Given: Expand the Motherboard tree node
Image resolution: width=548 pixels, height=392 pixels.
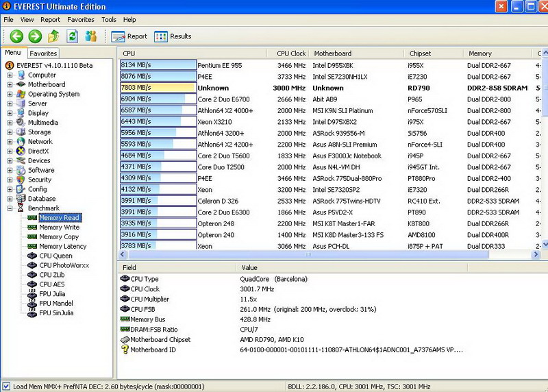Looking at the screenshot, I should click(10, 84).
